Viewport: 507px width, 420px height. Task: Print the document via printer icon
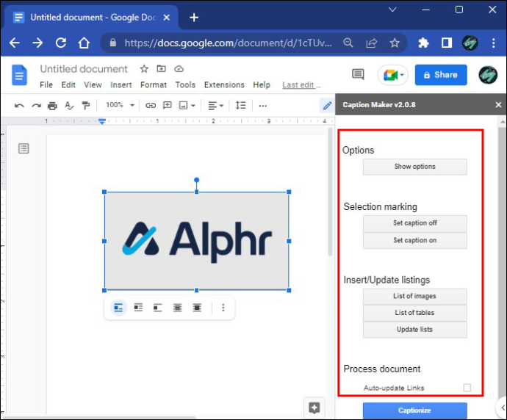click(x=52, y=106)
